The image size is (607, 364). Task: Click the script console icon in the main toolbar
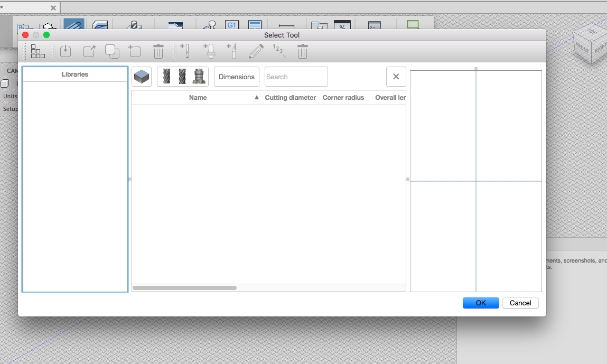pos(375,25)
